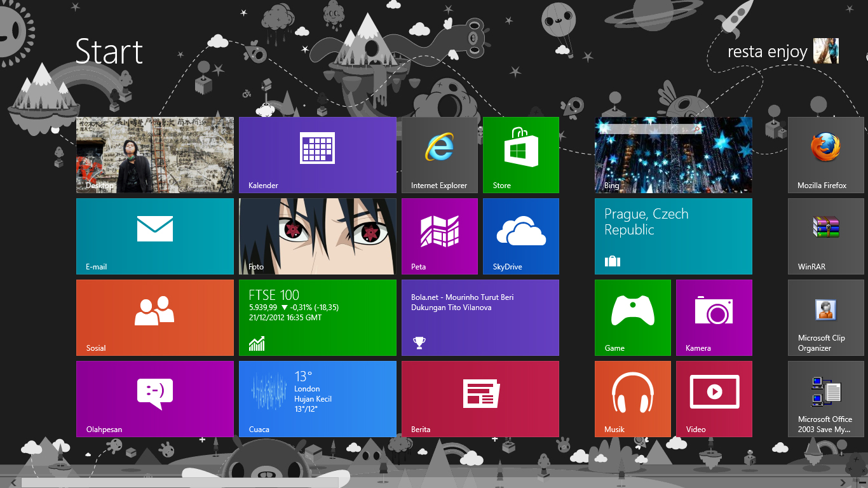Open the Video tile

[714, 399]
